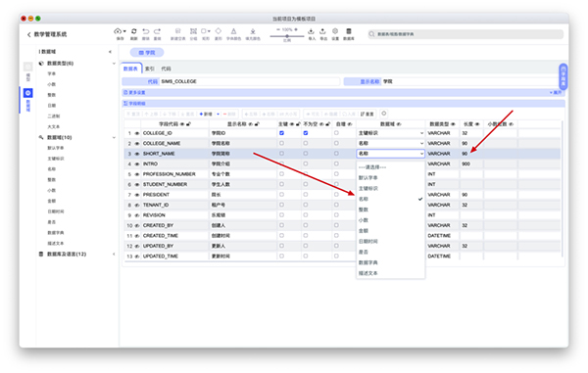Click the grouping tool icon

(x=193, y=31)
